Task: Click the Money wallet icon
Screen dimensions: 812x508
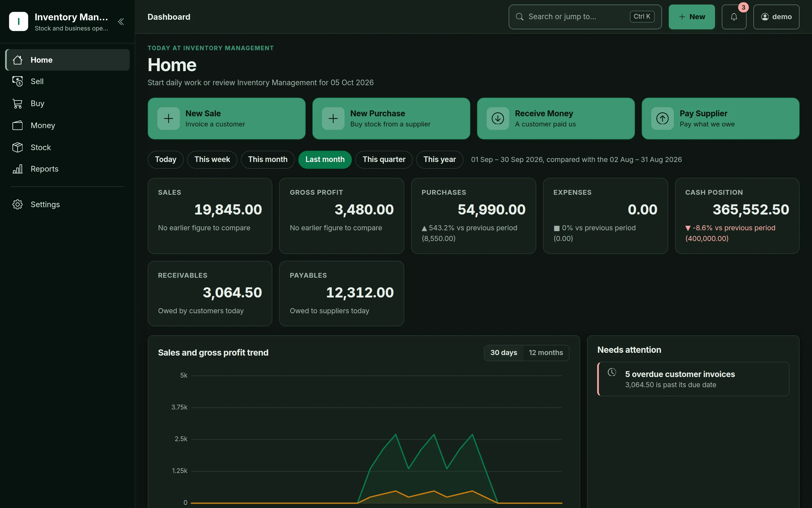Action: (17, 125)
